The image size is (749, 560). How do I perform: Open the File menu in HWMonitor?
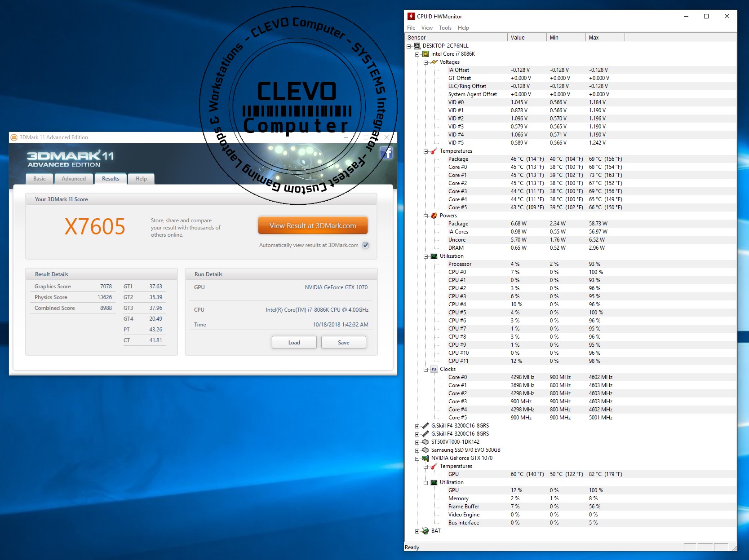(411, 28)
